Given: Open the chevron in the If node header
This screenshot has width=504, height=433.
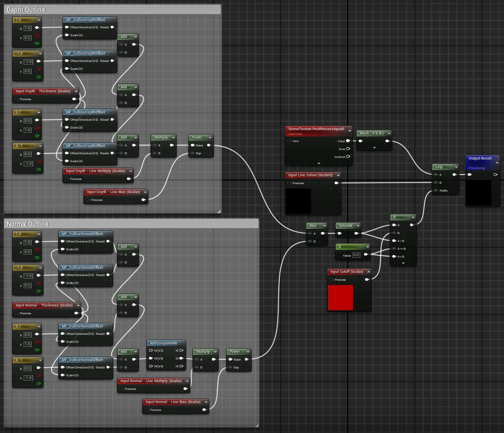Looking at the screenshot, I should coord(413,217).
